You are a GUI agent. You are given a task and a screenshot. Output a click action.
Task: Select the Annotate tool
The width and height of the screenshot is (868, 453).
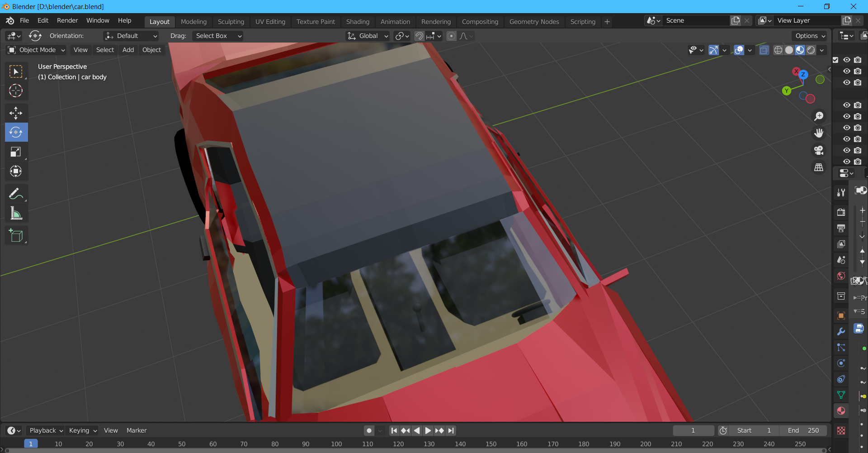click(x=16, y=194)
